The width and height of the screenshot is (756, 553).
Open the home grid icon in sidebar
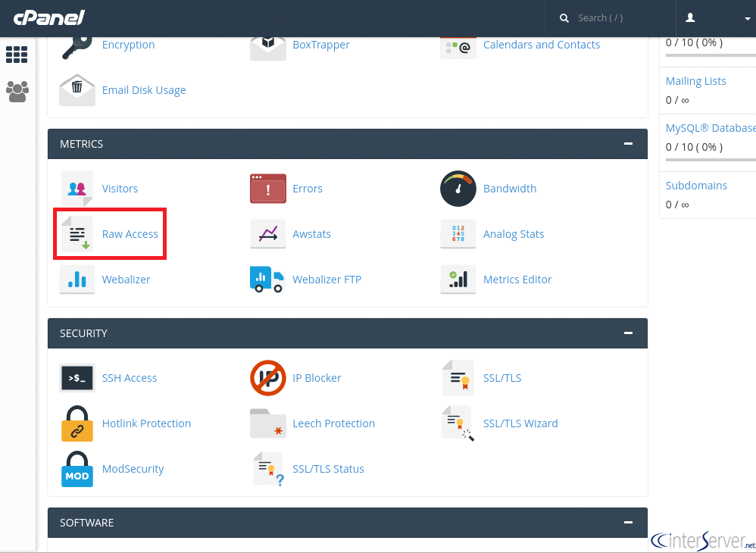(17, 55)
